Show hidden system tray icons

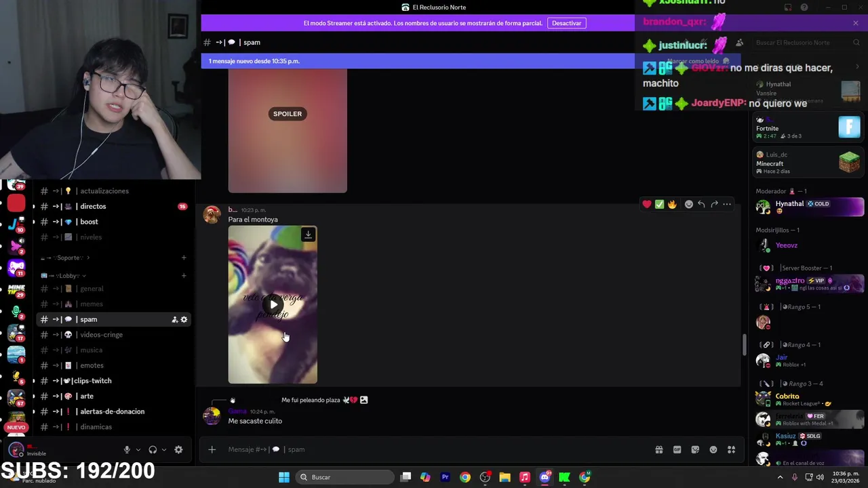pos(780,477)
